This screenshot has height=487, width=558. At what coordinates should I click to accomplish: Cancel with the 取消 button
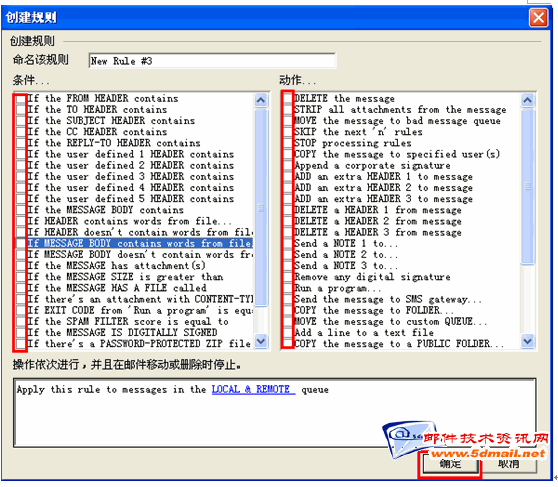click(509, 464)
